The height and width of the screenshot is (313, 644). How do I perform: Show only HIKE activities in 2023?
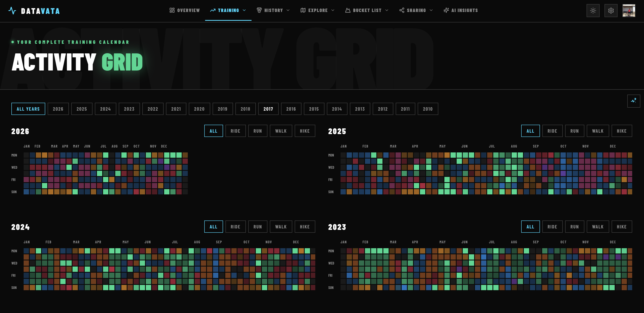tap(622, 227)
